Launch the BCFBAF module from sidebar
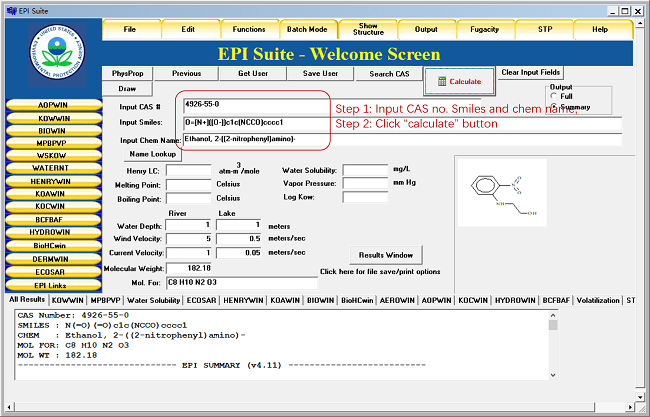This screenshot has height=417, width=650. coord(53,220)
